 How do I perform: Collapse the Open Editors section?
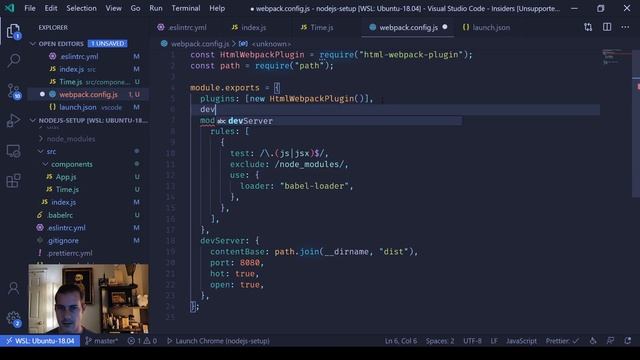pyautogui.click(x=33, y=44)
